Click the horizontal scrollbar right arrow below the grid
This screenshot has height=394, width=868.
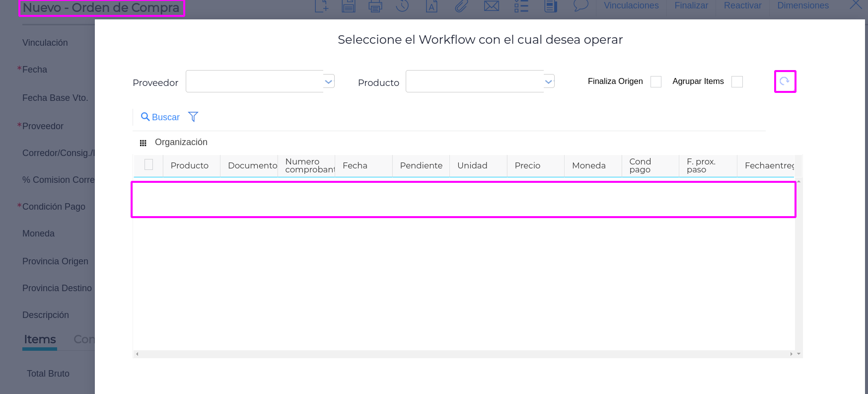tap(791, 354)
